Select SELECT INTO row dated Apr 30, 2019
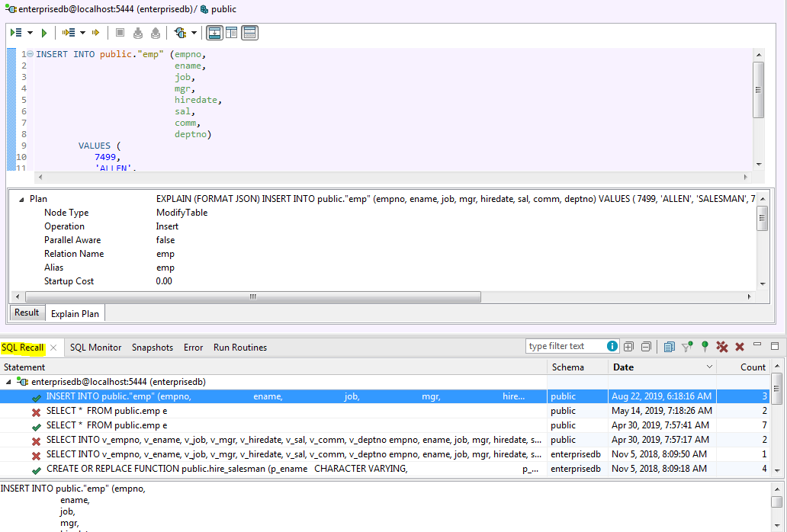Image resolution: width=787 pixels, height=532 pixels. [x=384, y=440]
